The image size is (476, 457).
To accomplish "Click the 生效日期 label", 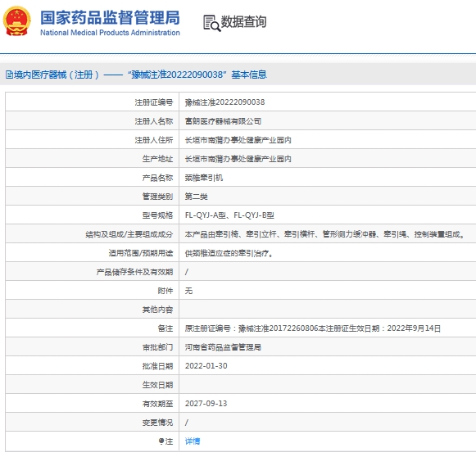I will 158,385.
